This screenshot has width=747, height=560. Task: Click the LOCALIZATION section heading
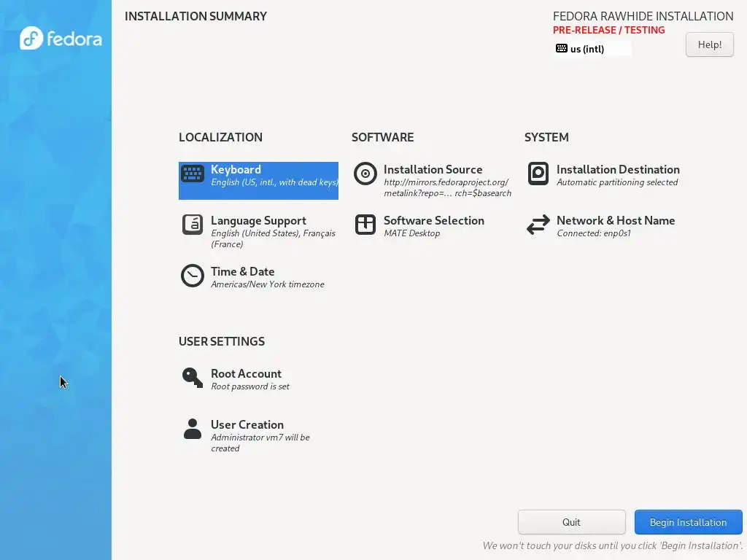[220, 137]
